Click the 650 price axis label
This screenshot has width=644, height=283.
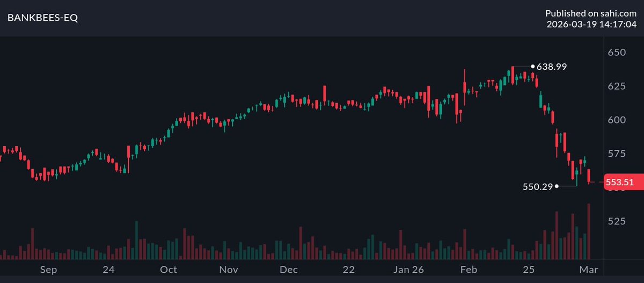click(616, 52)
